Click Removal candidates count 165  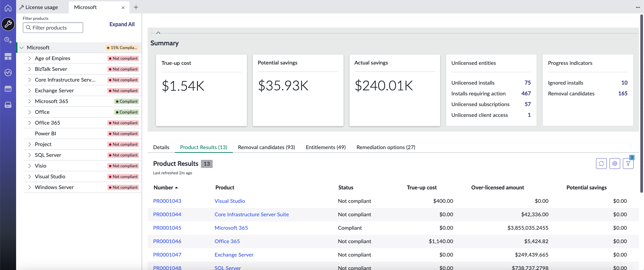click(x=623, y=93)
